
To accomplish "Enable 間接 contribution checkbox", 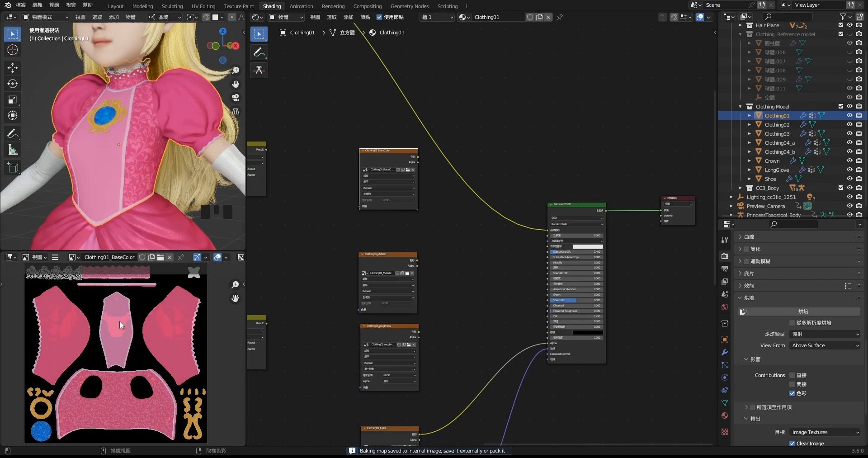I will point(792,384).
